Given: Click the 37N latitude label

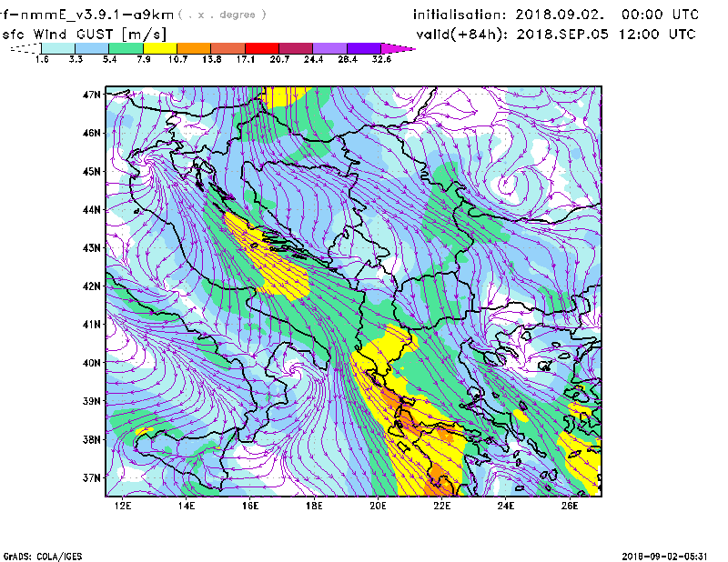Looking at the screenshot, I should [x=92, y=477].
